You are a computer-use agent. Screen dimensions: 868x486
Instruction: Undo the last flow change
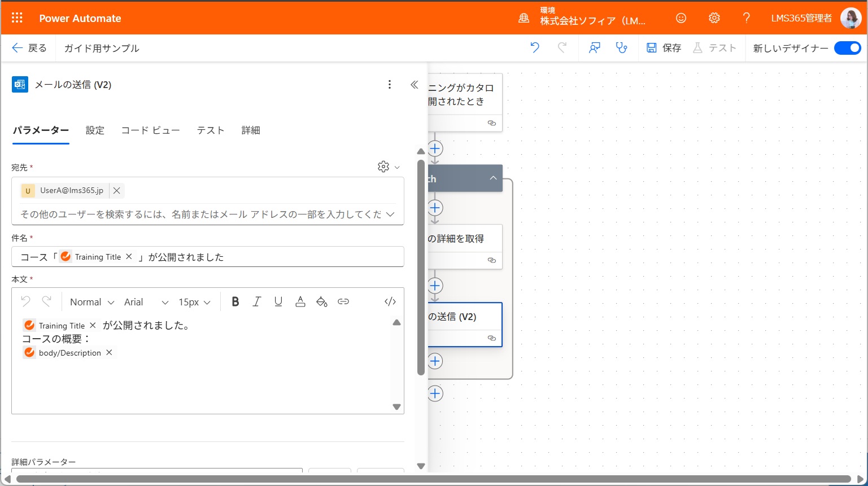pos(535,48)
